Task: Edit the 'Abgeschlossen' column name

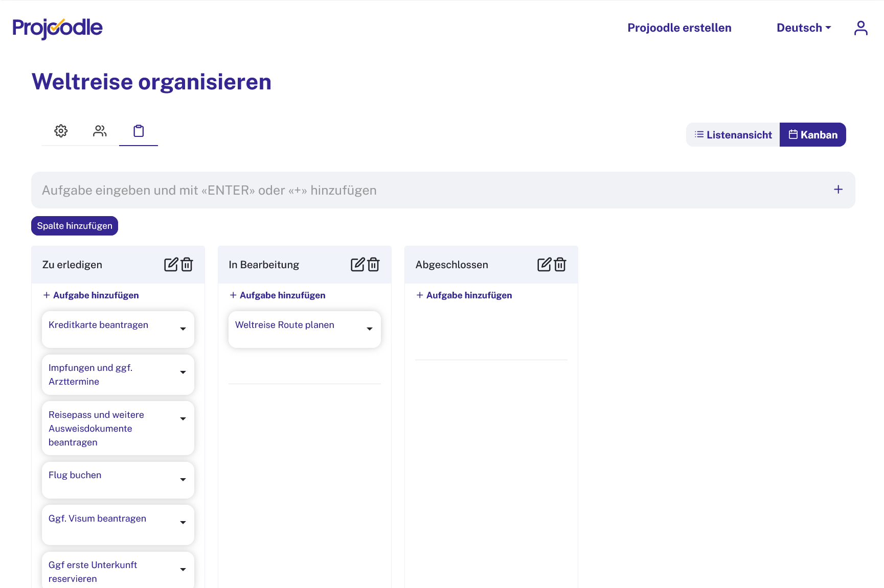Action: [544, 265]
